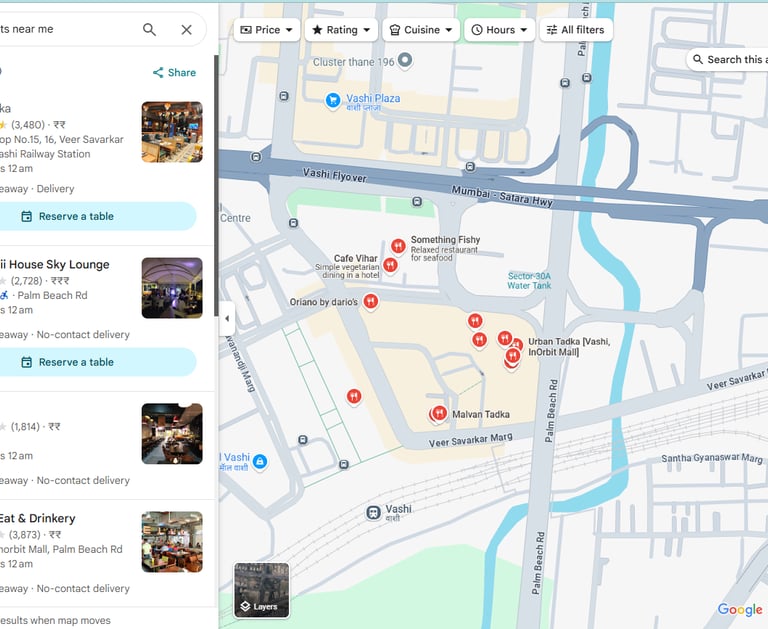Viewport: 768px width, 629px height.
Task: Share the restaurant results list
Action: [174, 73]
